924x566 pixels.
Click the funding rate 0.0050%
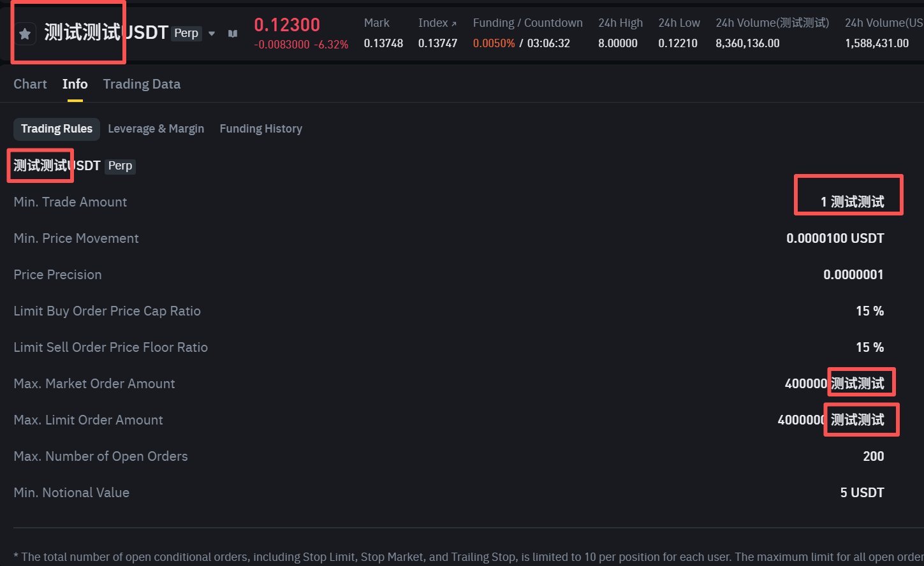pyautogui.click(x=494, y=43)
